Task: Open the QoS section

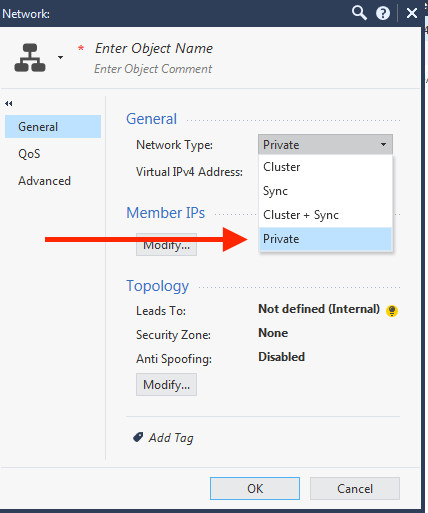Action: click(x=29, y=154)
